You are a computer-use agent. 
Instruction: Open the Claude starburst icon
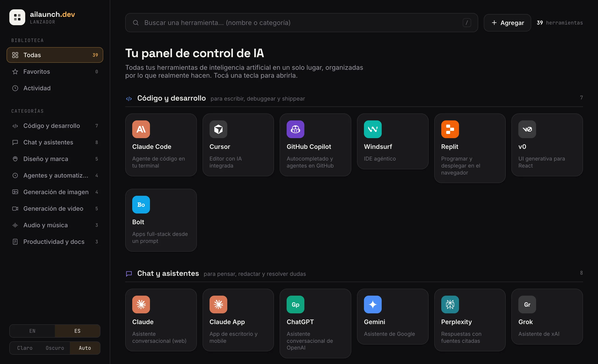click(x=141, y=304)
